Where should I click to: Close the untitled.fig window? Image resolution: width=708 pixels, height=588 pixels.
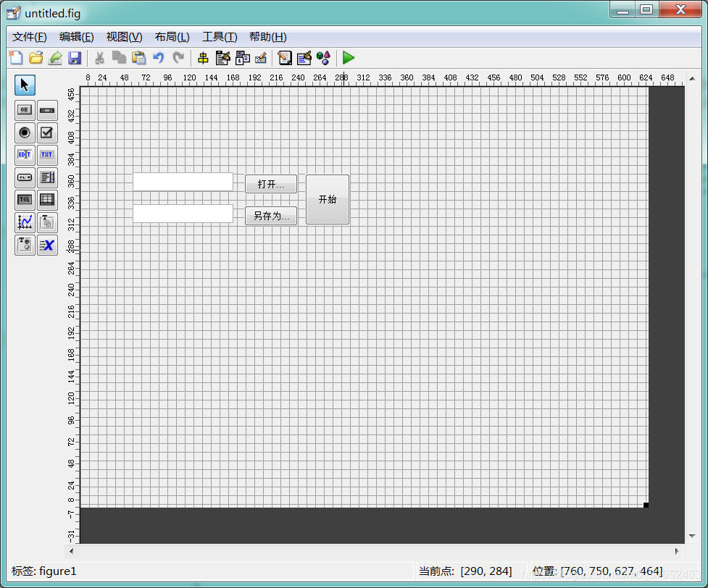coord(681,9)
